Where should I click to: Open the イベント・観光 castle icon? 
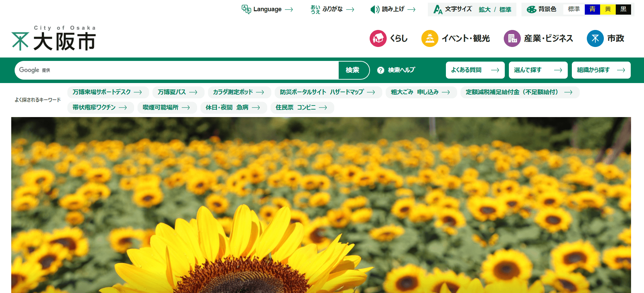tap(430, 38)
